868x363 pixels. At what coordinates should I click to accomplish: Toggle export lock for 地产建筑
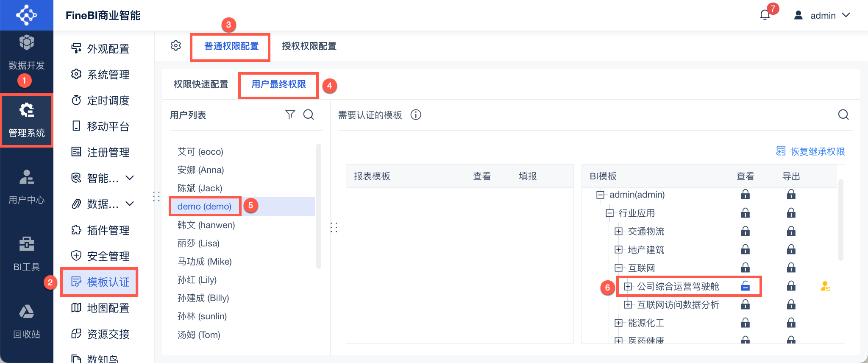pyautogui.click(x=791, y=250)
